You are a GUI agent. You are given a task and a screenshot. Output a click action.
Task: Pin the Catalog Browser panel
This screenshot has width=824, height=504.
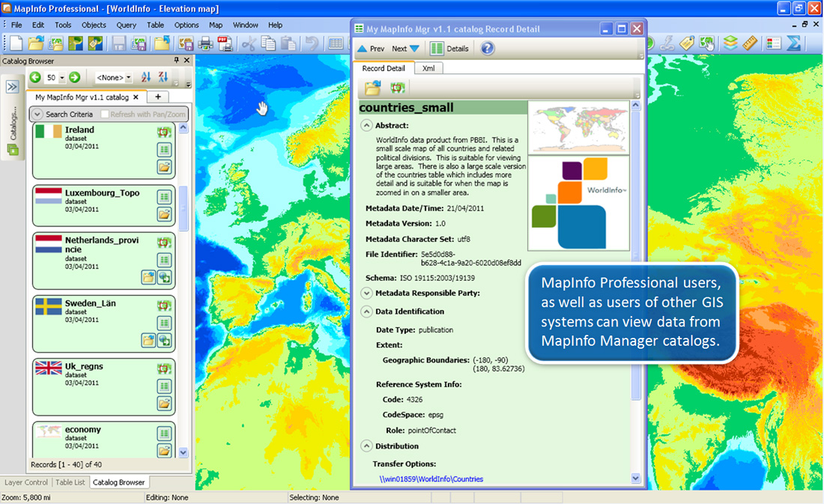176,61
